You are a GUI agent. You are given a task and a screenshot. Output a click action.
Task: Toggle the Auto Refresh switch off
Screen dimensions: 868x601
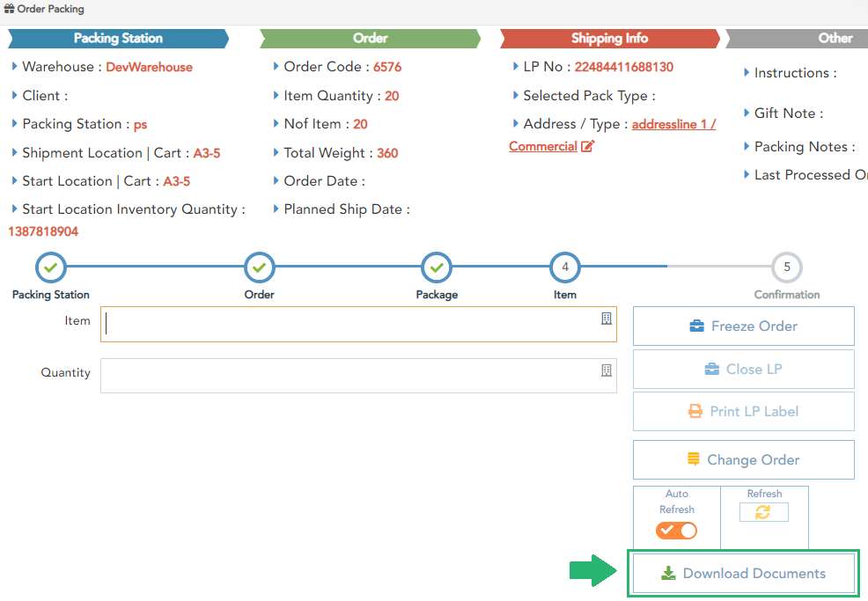click(x=676, y=530)
